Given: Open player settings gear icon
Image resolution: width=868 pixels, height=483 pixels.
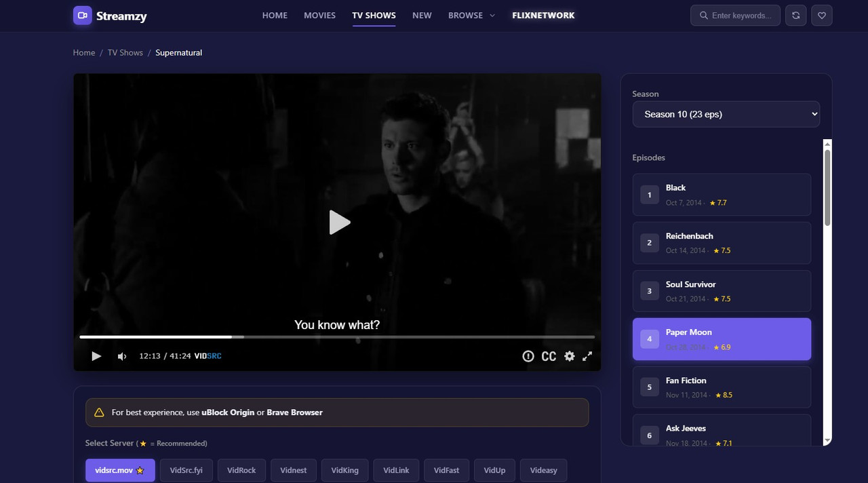Looking at the screenshot, I should 569,356.
